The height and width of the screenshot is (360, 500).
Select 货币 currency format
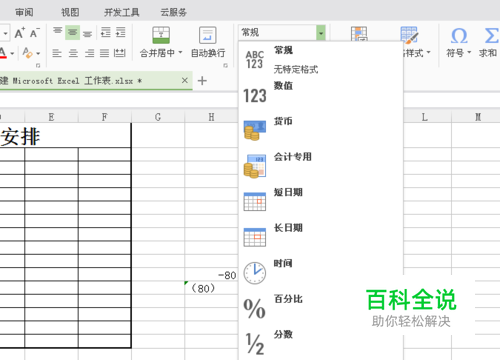(x=321, y=130)
